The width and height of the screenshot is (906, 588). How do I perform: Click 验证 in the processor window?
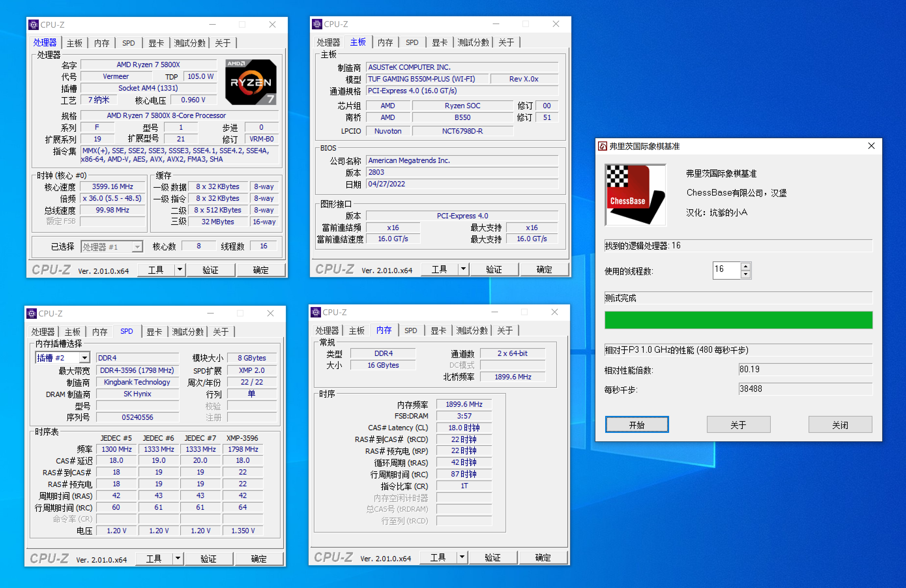(x=211, y=270)
